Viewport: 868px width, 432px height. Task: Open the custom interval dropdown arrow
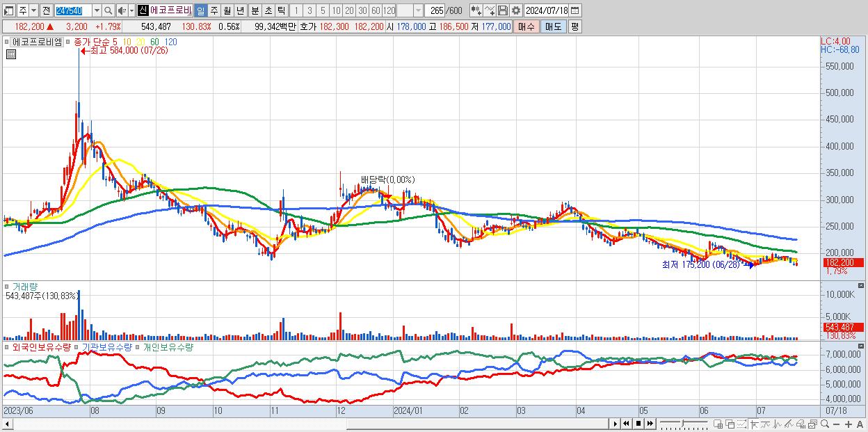[x=418, y=10]
